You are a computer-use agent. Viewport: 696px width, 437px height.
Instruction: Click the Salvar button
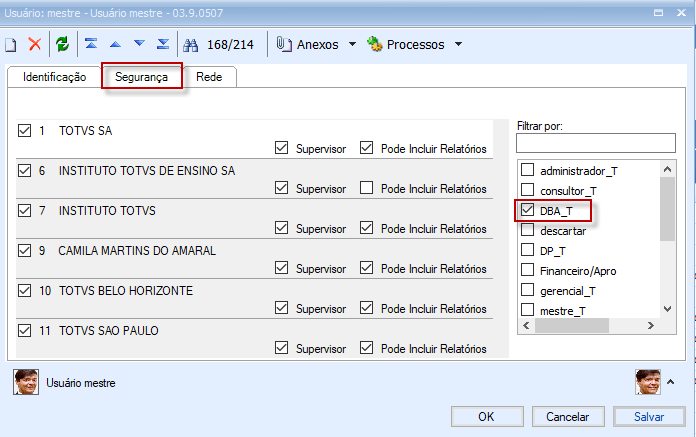click(x=649, y=417)
